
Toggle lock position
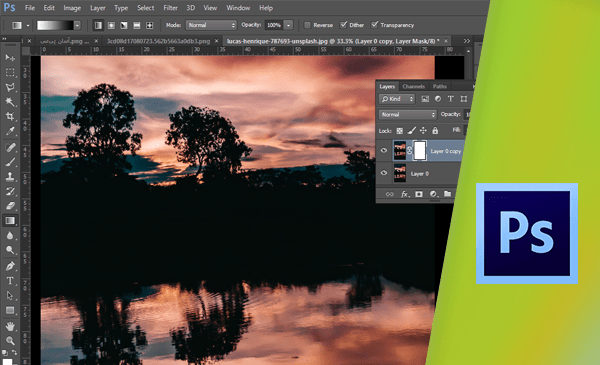click(423, 131)
